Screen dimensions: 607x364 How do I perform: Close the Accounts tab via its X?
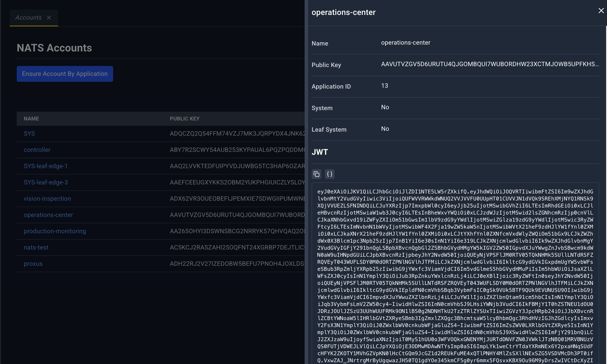coord(49,17)
